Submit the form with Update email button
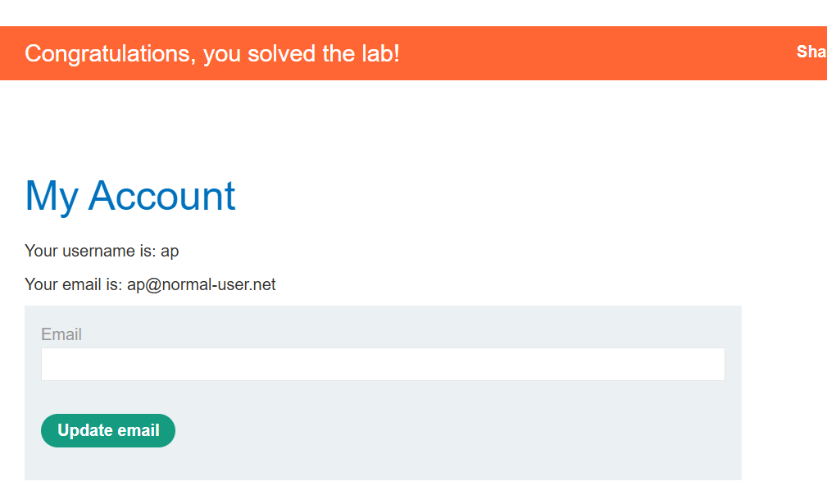Screen dimensions: 827x504 pyautogui.click(x=108, y=430)
